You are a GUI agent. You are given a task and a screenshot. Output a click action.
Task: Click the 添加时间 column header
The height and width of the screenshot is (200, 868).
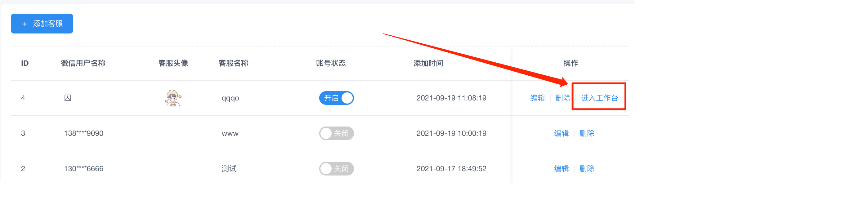pos(428,63)
